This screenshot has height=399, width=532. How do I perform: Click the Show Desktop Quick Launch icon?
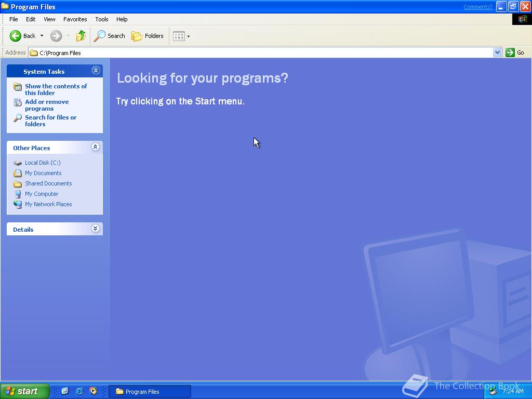pyautogui.click(x=65, y=391)
